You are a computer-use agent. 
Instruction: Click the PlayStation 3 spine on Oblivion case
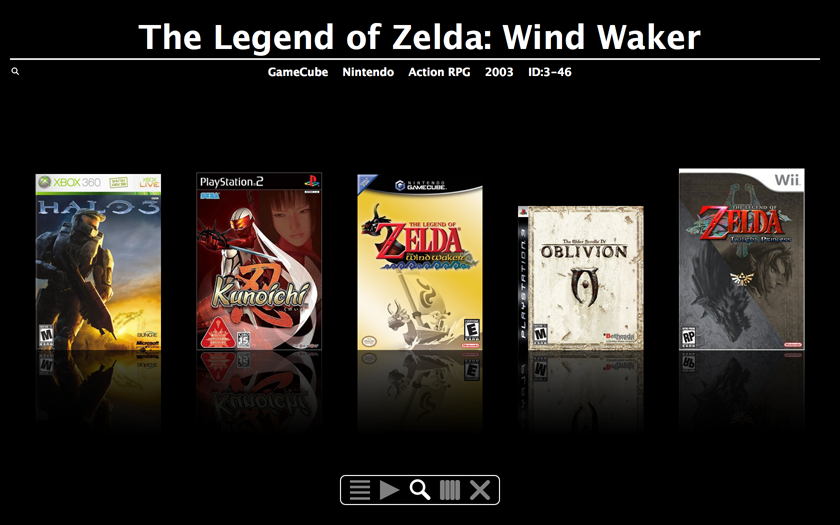coord(523,278)
